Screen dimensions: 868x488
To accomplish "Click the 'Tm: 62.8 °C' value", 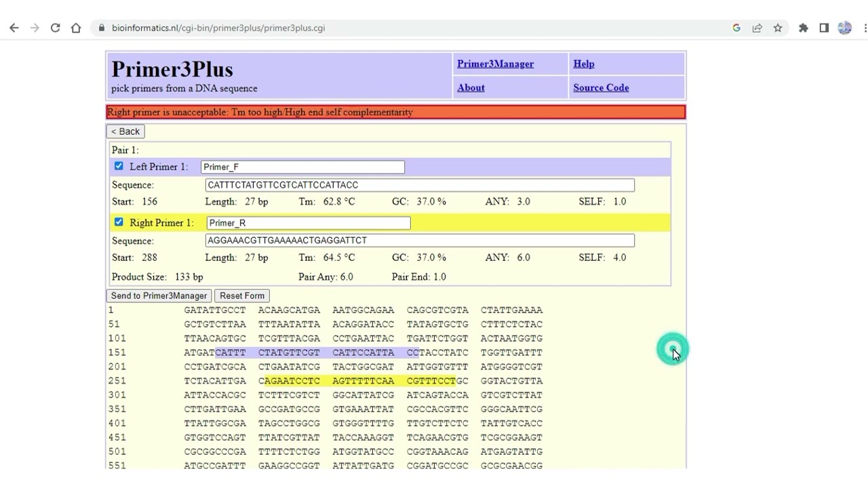I will pos(326,201).
